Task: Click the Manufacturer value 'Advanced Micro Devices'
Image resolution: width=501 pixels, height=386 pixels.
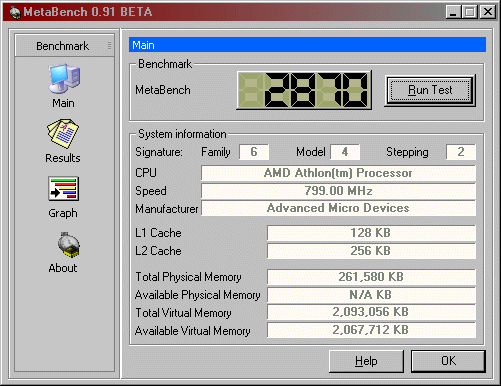Action: coord(338,208)
